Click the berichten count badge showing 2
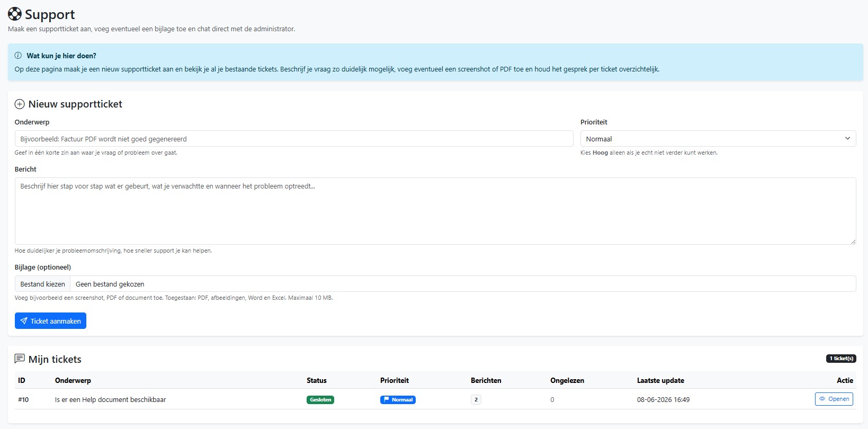The image size is (868, 429). click(476, 400)
